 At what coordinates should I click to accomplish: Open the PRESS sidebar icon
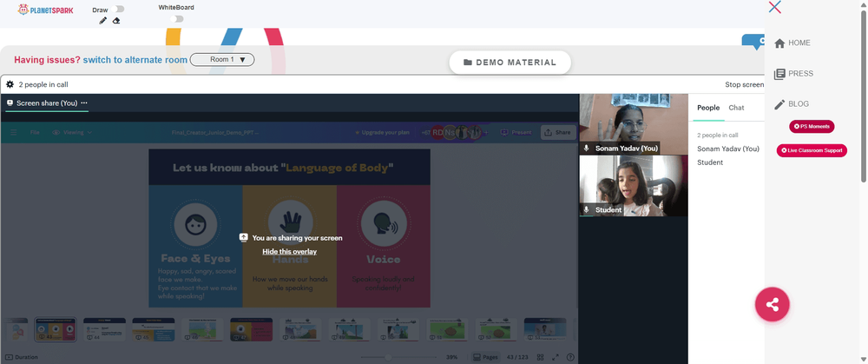coord(779,74)
